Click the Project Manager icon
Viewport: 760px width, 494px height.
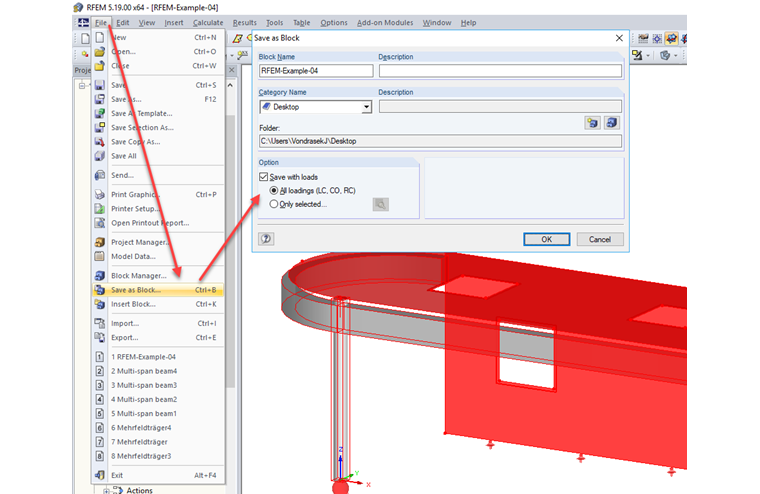click(100, 242)
